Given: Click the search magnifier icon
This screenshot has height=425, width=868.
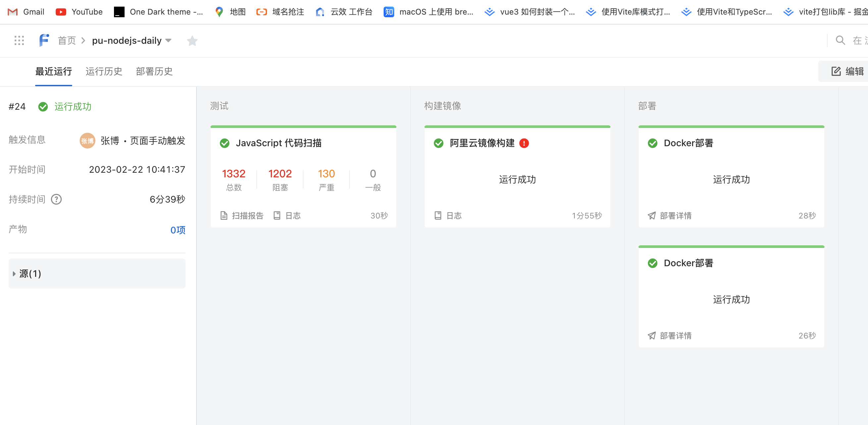Looking at the screenshot, I should (x=840, y=40).
